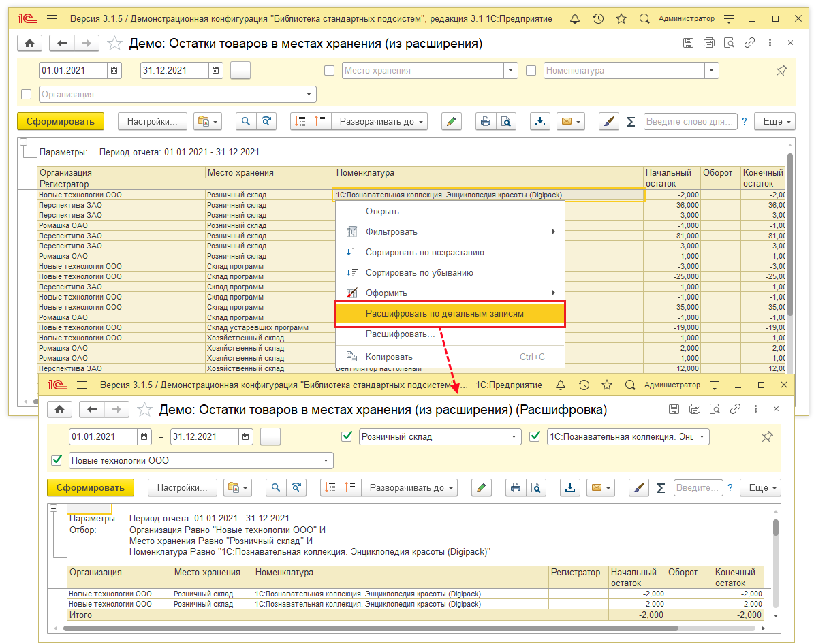Save report icon in back window header

(688, 43)
